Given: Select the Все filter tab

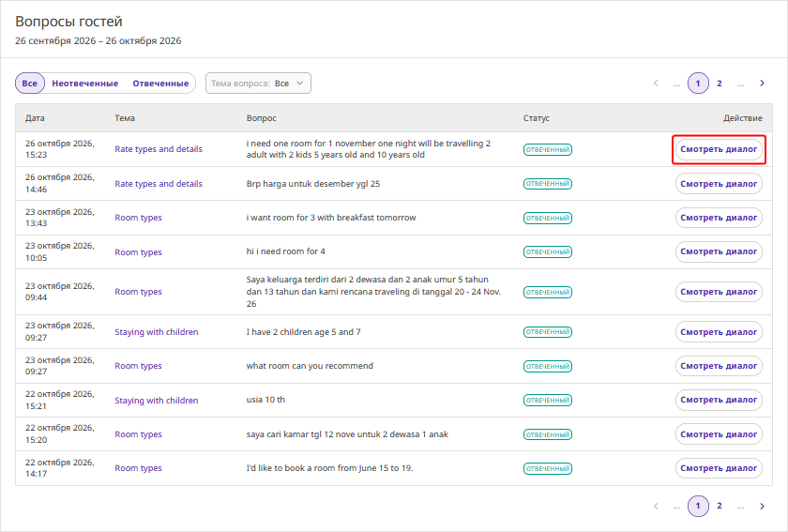Looking at the screenshot, I should coord(30,84).
